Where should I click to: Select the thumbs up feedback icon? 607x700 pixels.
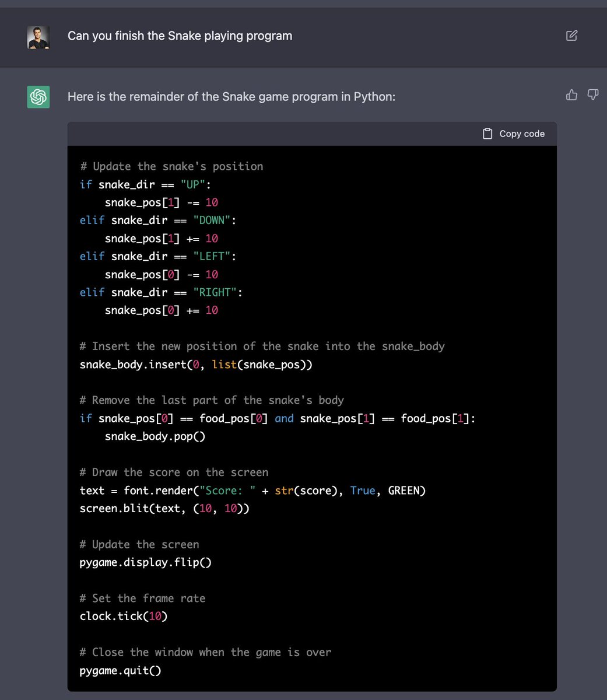point(571,94)
